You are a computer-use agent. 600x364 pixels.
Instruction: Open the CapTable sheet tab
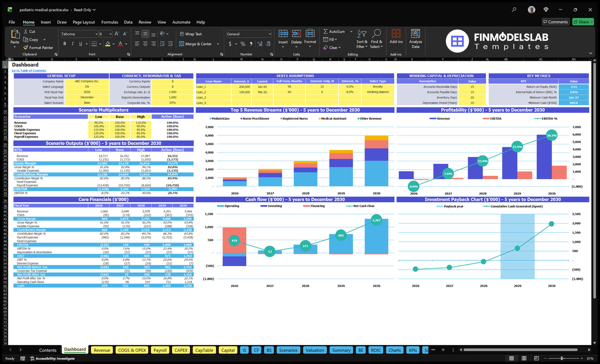click(204, 350)
